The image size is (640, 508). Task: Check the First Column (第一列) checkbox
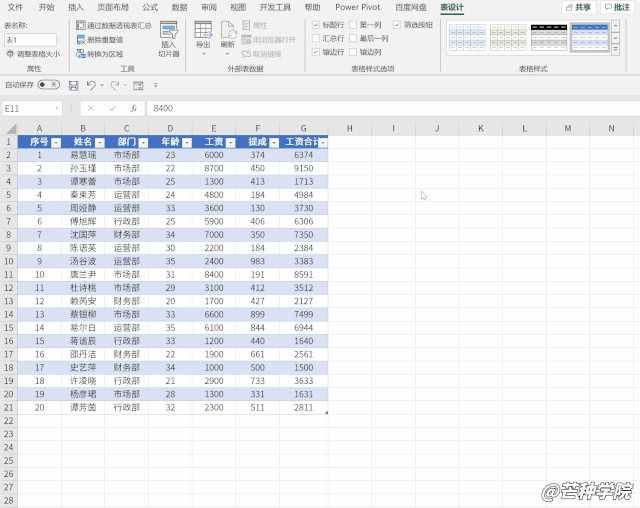pos(351,24)
